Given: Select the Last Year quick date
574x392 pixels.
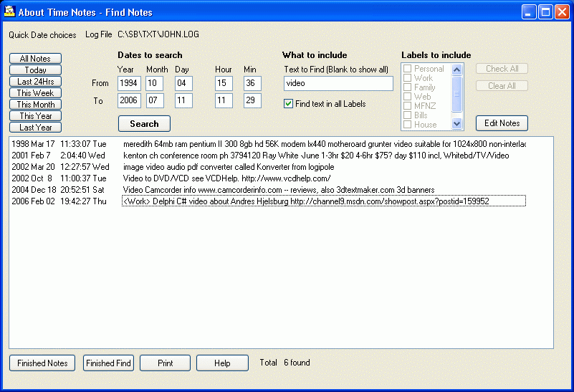Looking at the screenshot, I should [36, 128].
